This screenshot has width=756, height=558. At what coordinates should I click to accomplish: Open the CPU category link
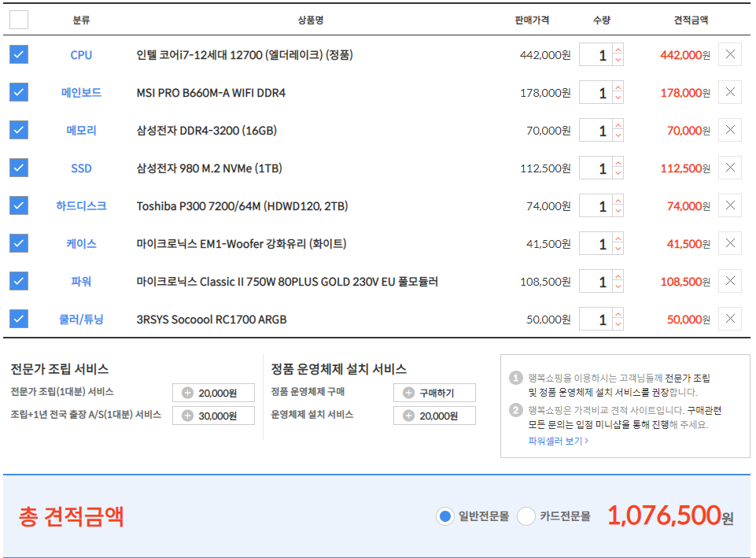[81, 55]
